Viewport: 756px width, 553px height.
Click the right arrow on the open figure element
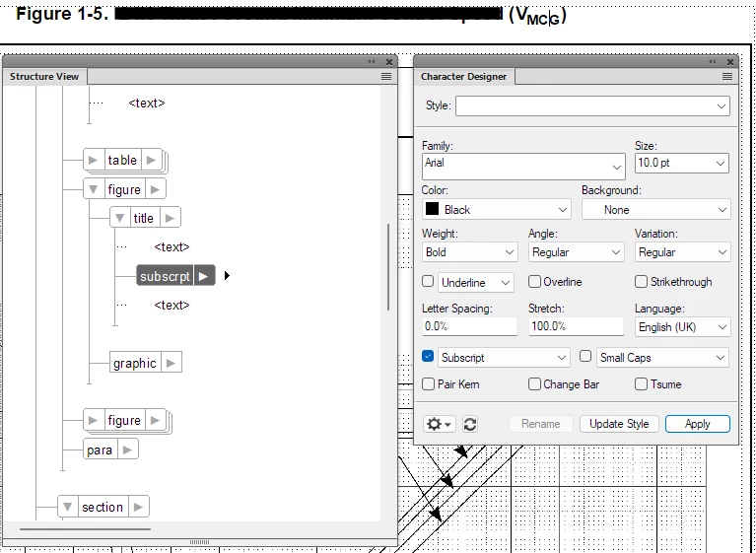pyautogui.click(x=155, y=189)
